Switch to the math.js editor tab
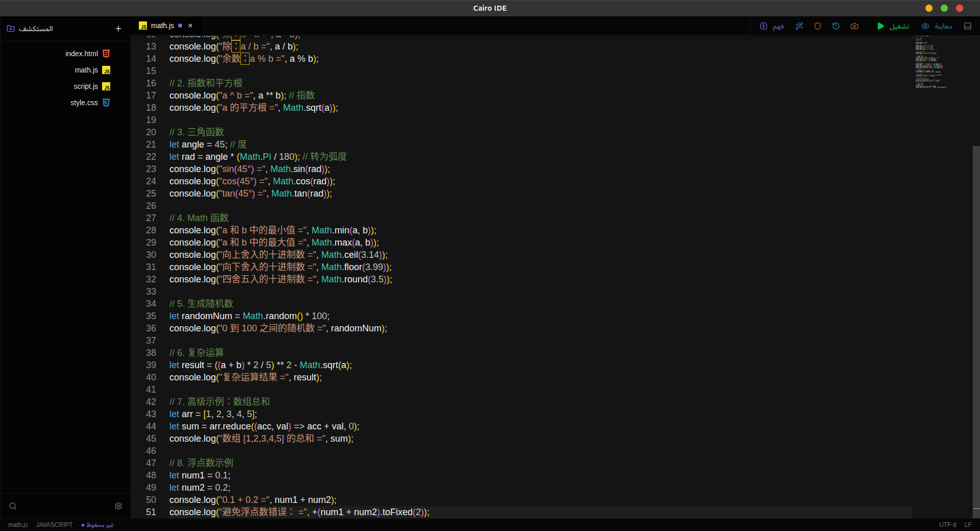Viewport: 980px width, 531px height. point(162,26)
